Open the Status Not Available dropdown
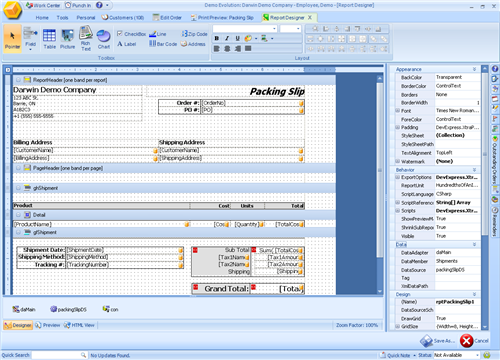Viewport: 500px width, 360px height. tap(477, 355)
